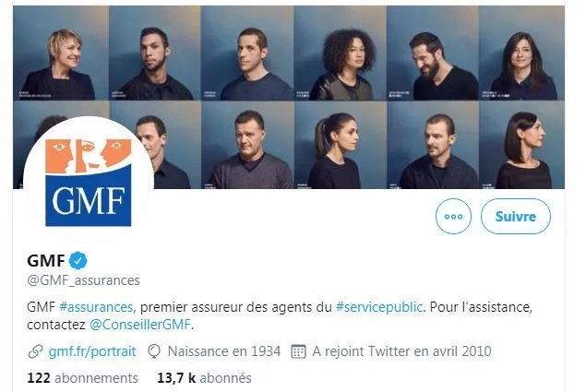View the 122 abonnements list

pos(82,378)
